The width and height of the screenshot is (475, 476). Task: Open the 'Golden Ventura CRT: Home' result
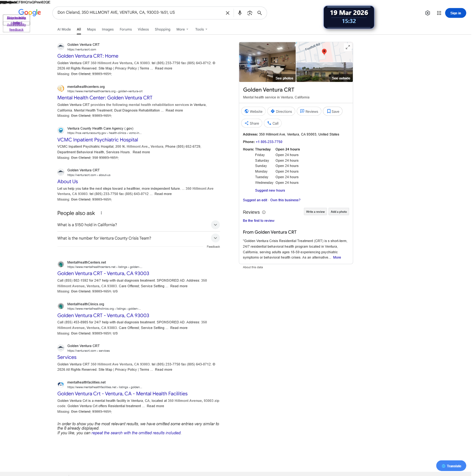(88, 56)
